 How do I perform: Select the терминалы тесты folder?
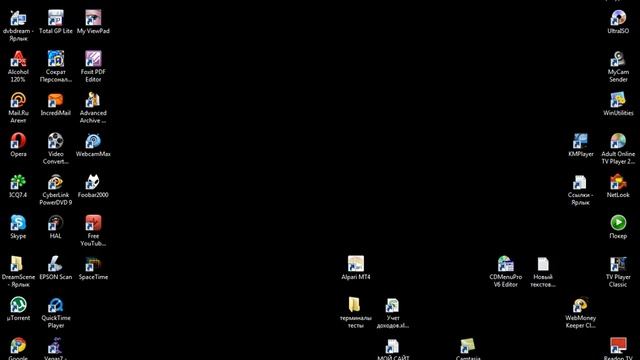[x=355, y=305]
